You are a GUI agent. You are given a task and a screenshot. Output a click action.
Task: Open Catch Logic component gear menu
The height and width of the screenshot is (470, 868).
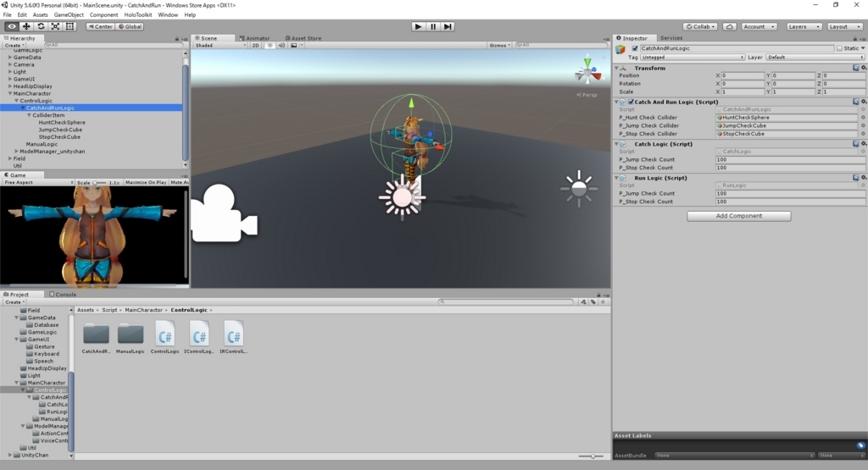[x=864, y=144]
